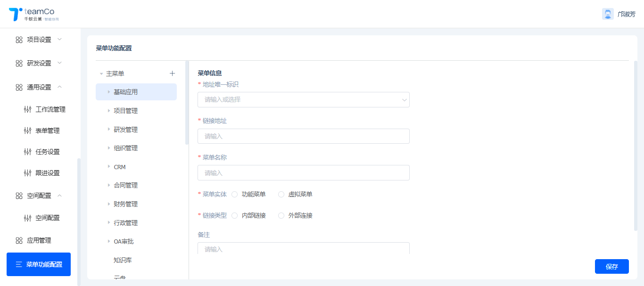
Task: Collapse the 空间配置 group chevron
Action: point(59,195)
